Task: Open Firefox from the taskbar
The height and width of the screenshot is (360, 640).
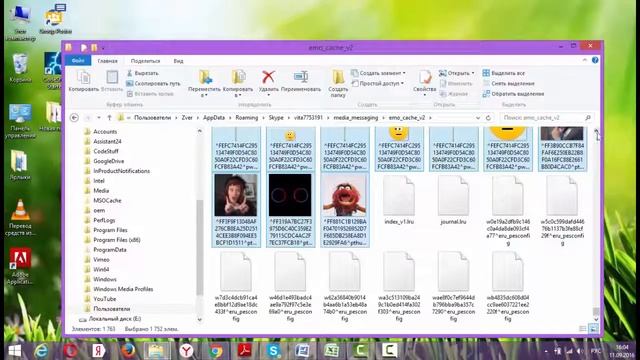Action: (x=128, y=351)
